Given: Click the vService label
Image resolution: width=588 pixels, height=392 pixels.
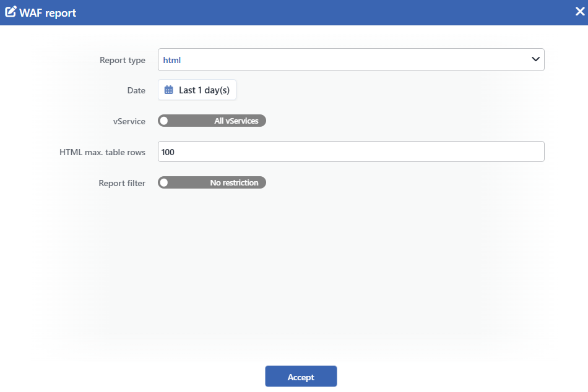Looking at the screenshot, I should (x=129, y=121).
